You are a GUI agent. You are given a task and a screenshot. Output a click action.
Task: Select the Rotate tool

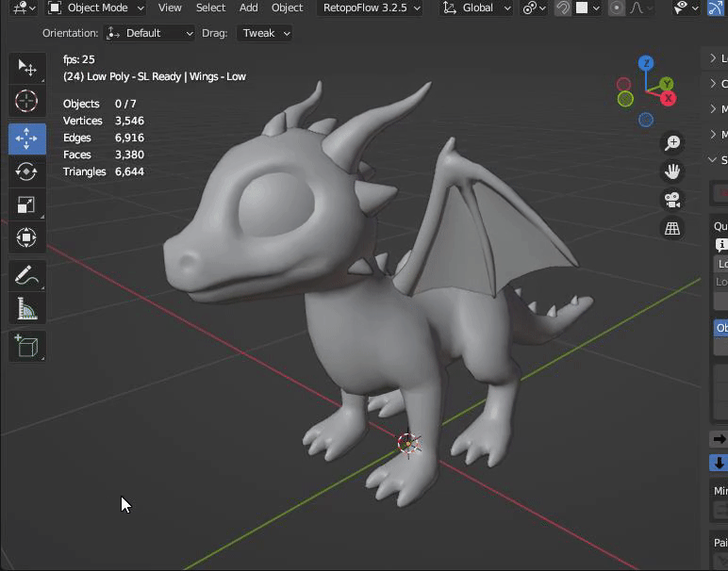click(26, 171)
